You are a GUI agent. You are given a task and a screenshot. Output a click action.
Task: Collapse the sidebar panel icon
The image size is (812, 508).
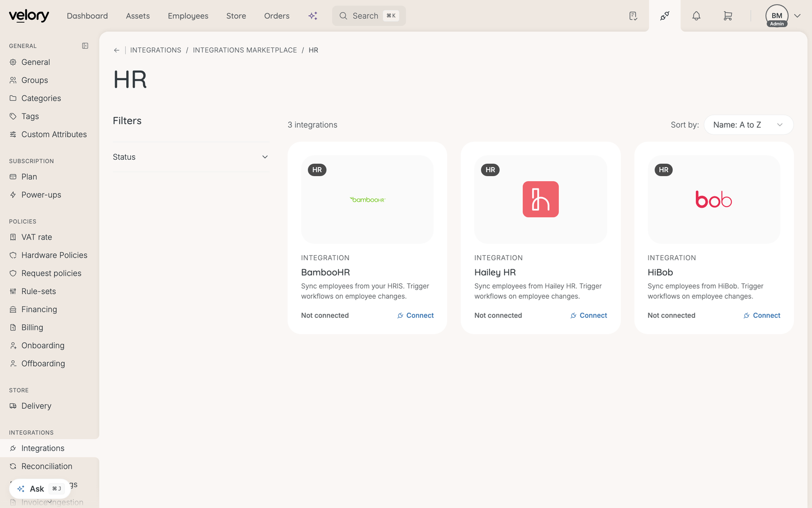pos(85,46)
